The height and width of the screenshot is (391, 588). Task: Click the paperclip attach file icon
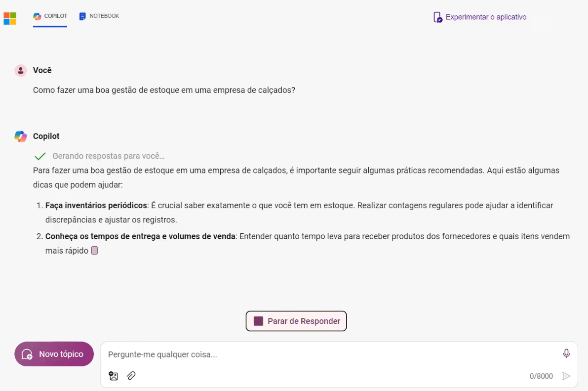[x=131, y=376]
